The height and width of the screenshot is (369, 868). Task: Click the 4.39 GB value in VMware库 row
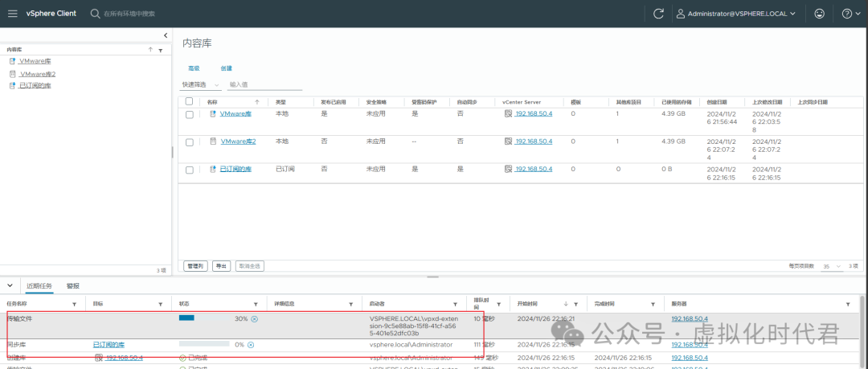[674, 113]
